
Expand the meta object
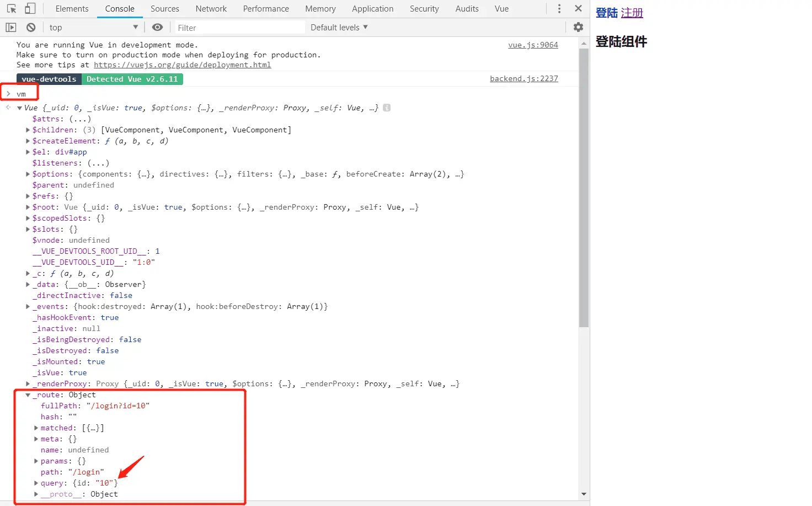click(x=36, y=439)
